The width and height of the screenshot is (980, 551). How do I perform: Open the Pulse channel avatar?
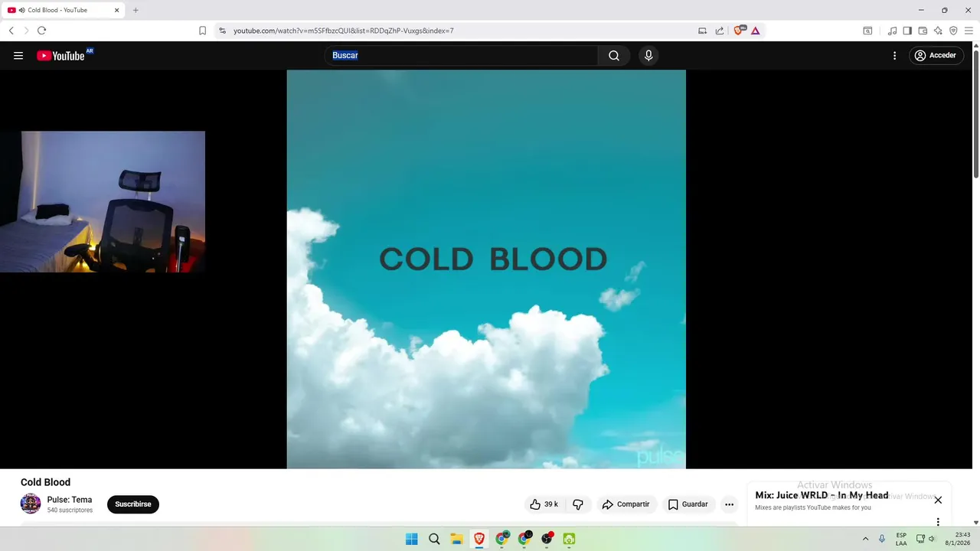click(31, 504)
